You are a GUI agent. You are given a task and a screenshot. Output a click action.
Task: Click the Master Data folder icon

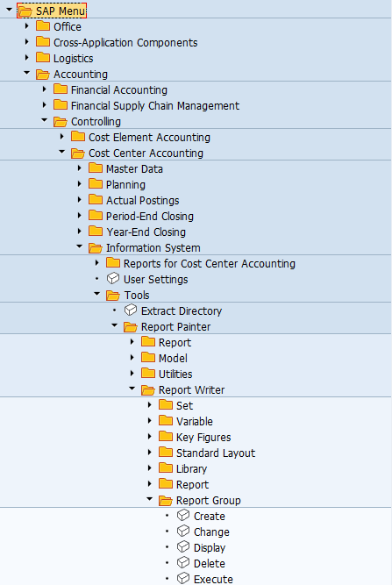[96, 168]
